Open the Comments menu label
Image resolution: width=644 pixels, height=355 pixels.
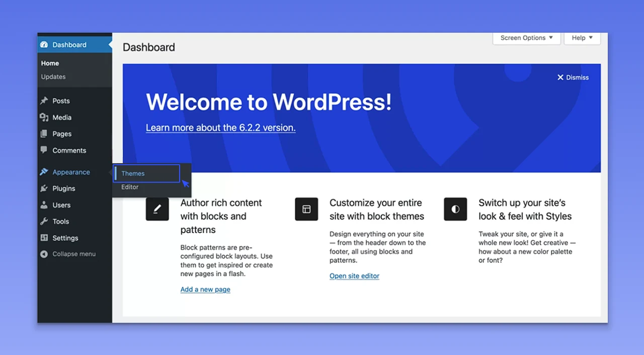tap(69, 150)
